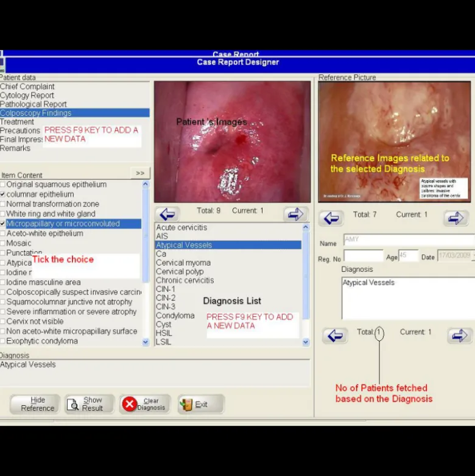Tick Iodine masculine area checkbox
Viewport: 475px width, 476px height.
pos(2,282)
